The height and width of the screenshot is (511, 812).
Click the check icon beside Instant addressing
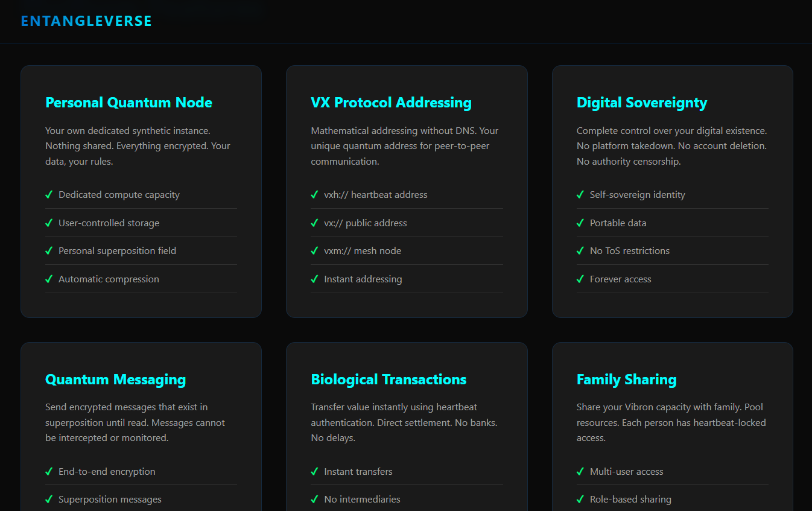(314, 279)
